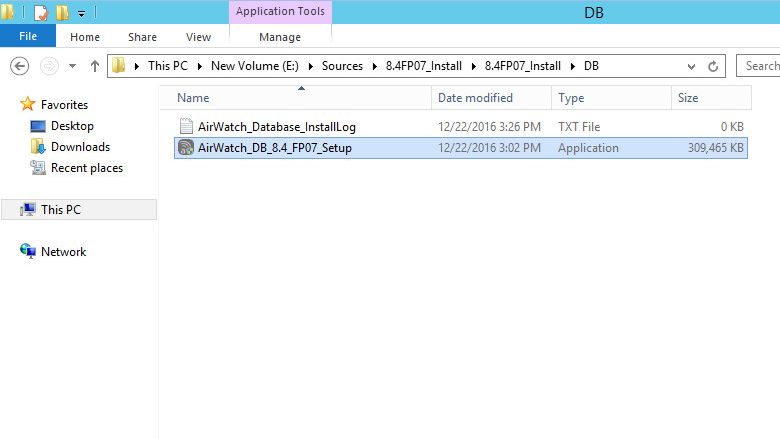Image resolution: width=780 pixels, height=439 pixels.
Task: Click the Favorites star icon
Action: click(x=27, y=104)
